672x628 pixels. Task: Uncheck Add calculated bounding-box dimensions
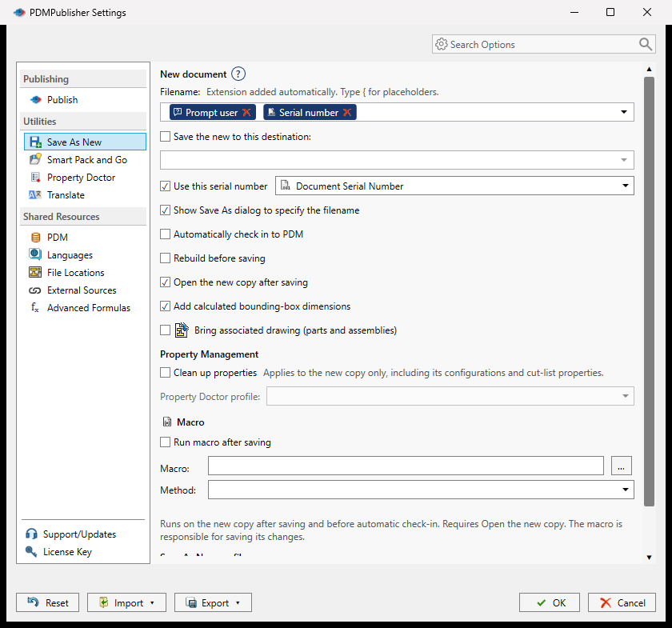point(165,306)
